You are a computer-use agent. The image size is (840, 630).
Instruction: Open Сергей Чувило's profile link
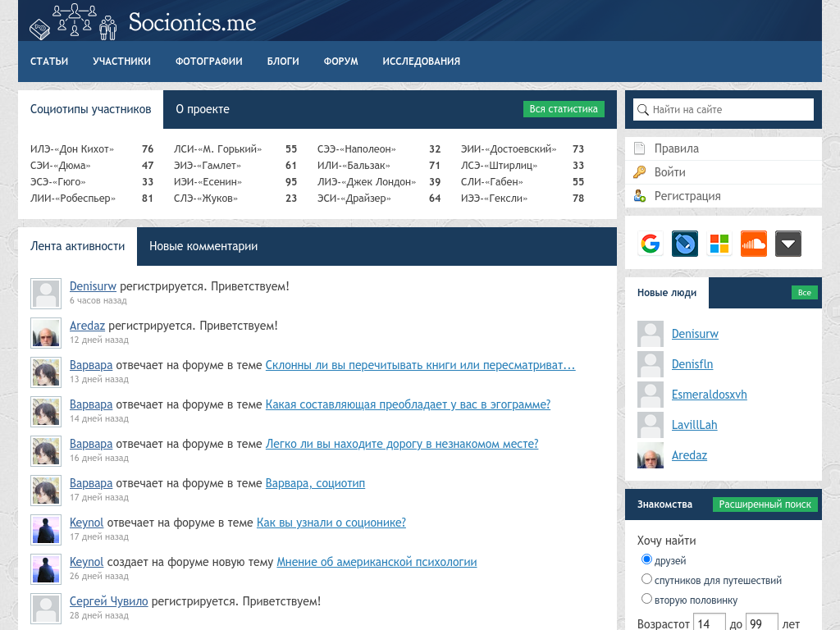pyautogui.click(x=109, y=601)
